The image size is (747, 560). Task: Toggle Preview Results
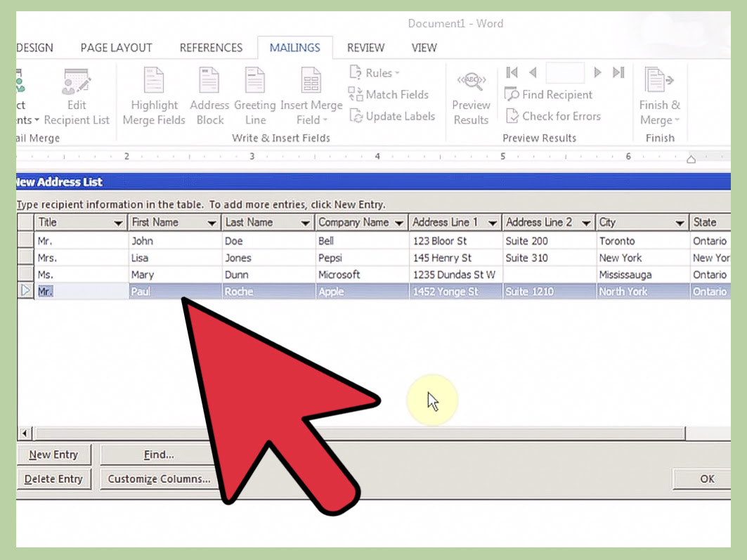click(x=471, y=99)
